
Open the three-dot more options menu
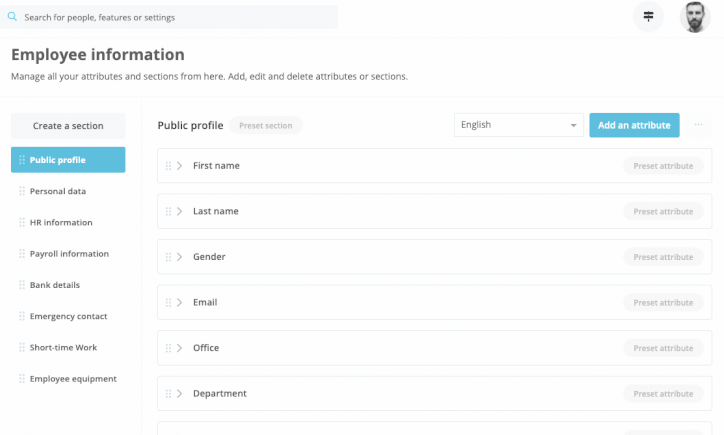pos(698,125)
